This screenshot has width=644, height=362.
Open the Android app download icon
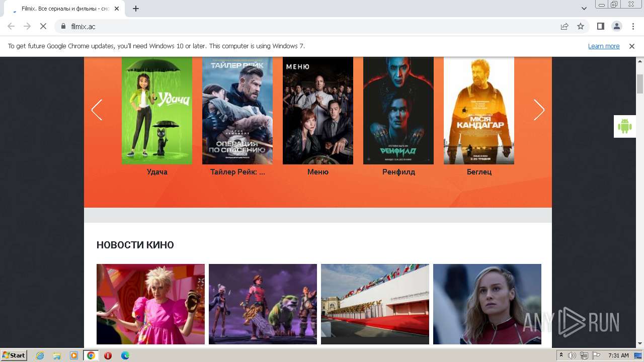coord(625,126)
